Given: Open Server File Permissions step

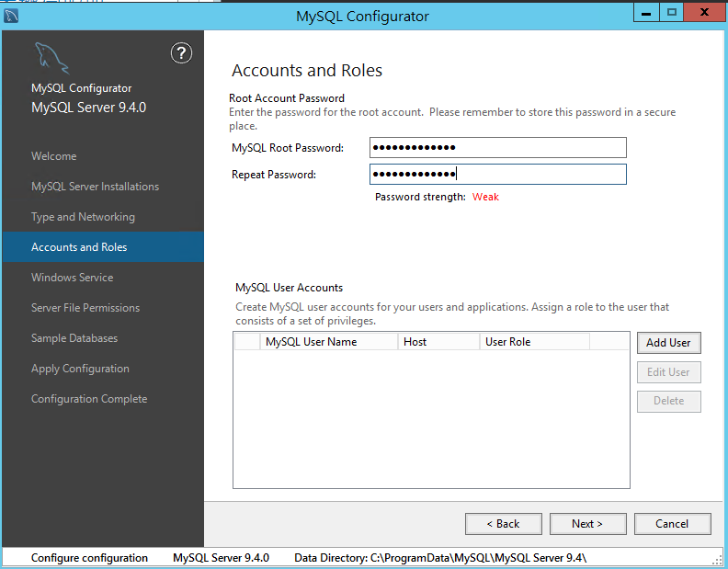Looking at the screenshot, I should [x=85, y=308].
